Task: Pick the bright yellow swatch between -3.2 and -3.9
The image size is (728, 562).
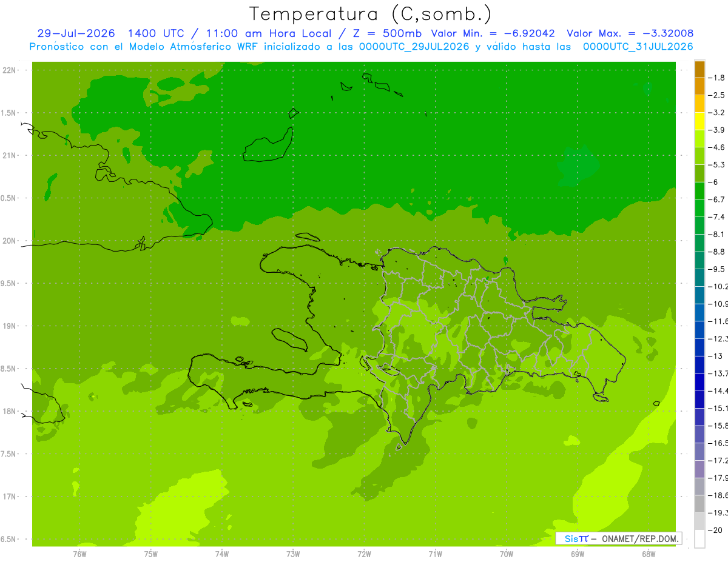Action: pos(699,121)
